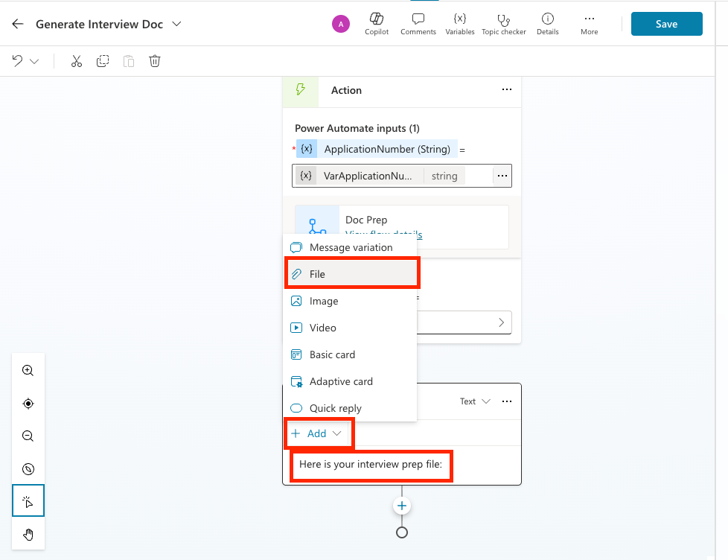
Task: Open the Copilot panel
Action: pyautogui.click(x=376, y=24)
